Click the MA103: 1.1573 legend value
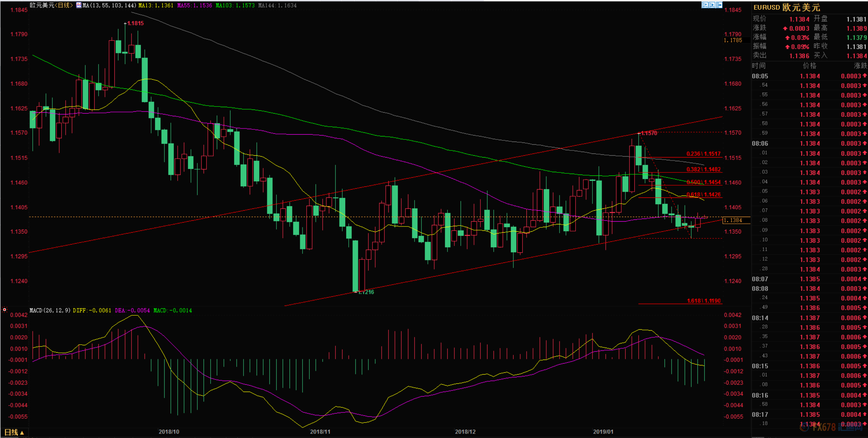 point(235,5)
